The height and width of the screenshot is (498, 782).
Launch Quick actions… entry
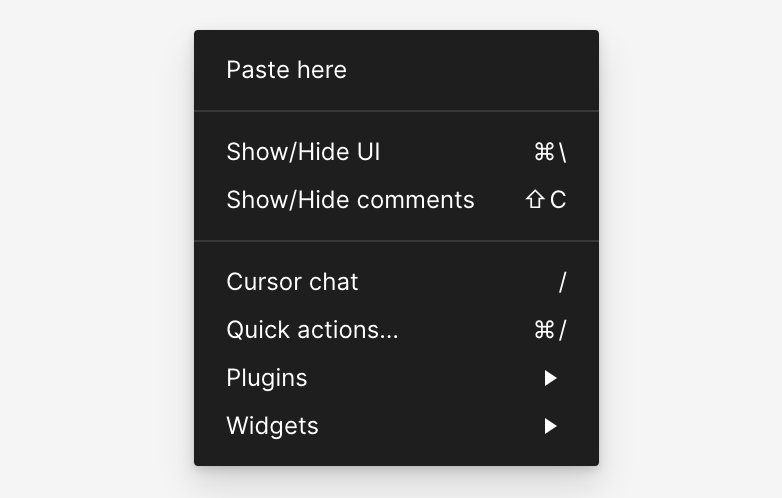tap(312, 330)
